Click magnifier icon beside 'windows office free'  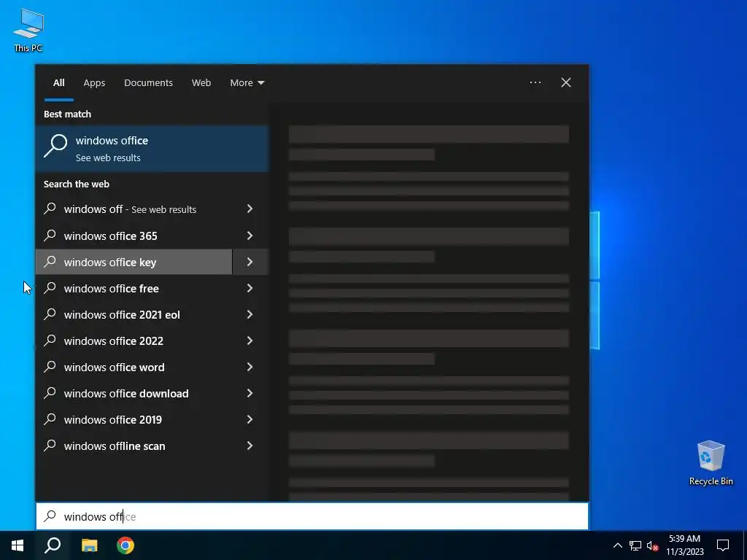pos(50,287)
